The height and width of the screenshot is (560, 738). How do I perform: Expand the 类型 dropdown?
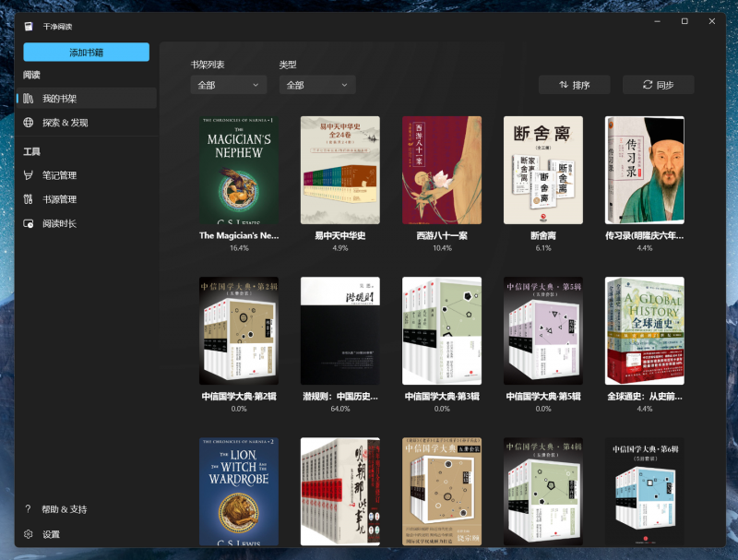pos(317,85)
